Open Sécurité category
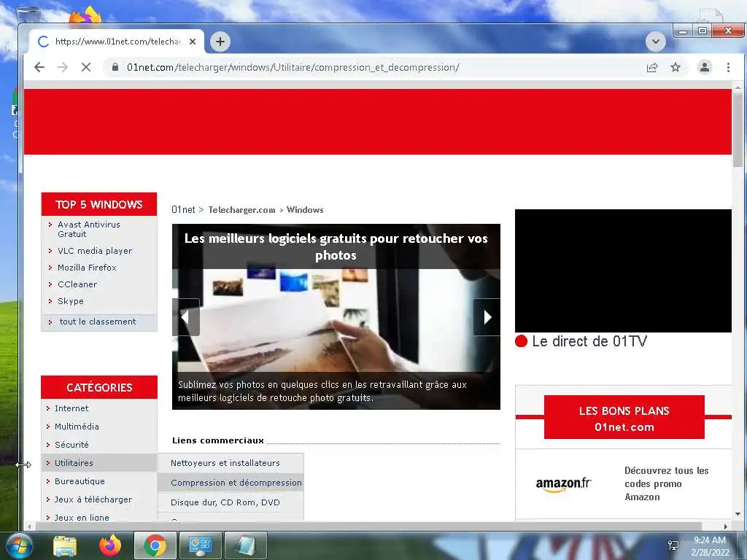 pos(71,444)
